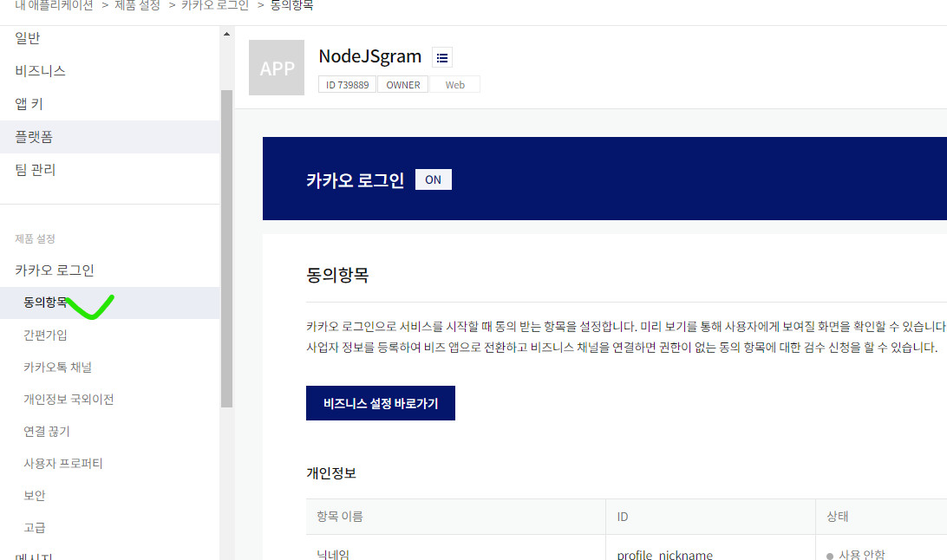The height and width of the screenshot is (560, 947).
Task: Open 사용자 프로퍼티 submenu item
Action: [x=62, y=464]
